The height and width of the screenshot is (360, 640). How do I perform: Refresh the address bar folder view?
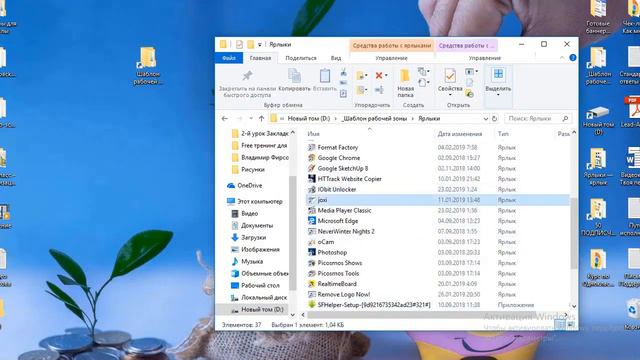pos(494,118)
